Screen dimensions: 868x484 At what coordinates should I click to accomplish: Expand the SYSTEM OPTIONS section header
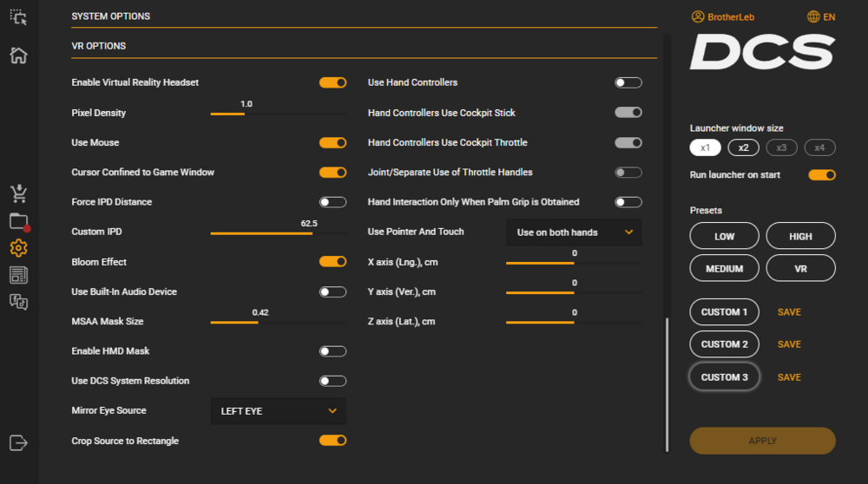tap(110, 16)
